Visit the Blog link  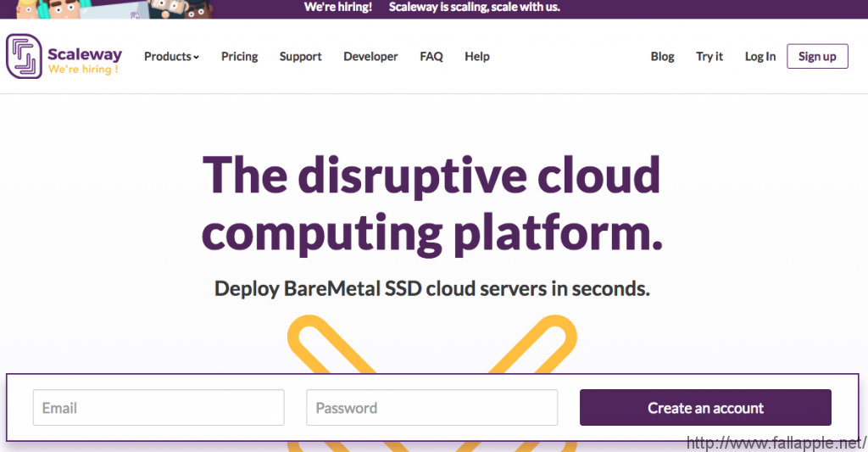pyautogui.click(x=662, y=57)
